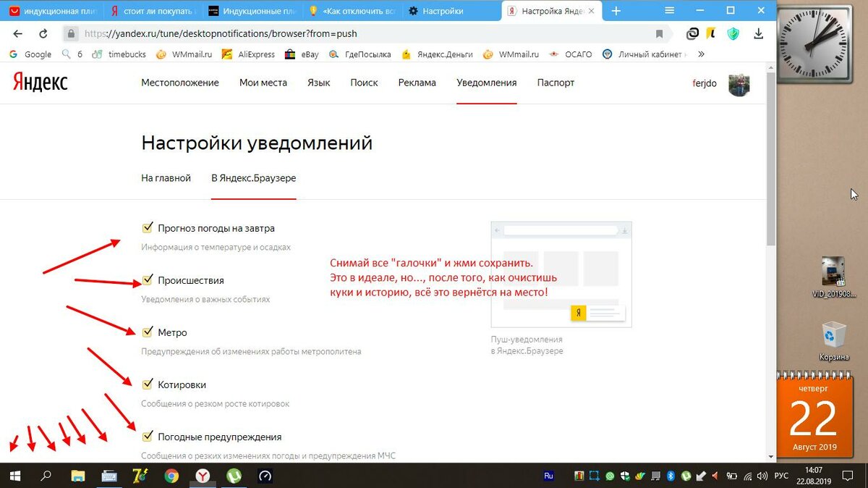This screenshot has width=868, height=488.
Task: Open ferjdo account username link
Action: [x=705, y=83]
